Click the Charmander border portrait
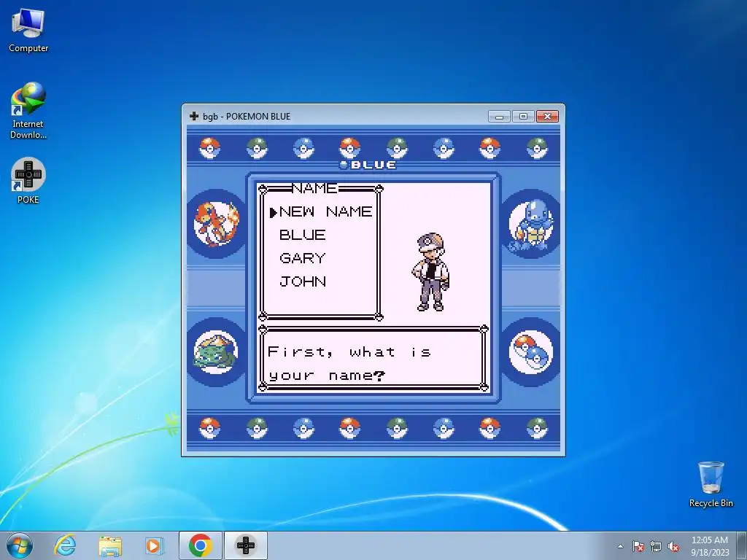Image resolution: width=747 pixels, height=560 pixels. coord(216,224)
